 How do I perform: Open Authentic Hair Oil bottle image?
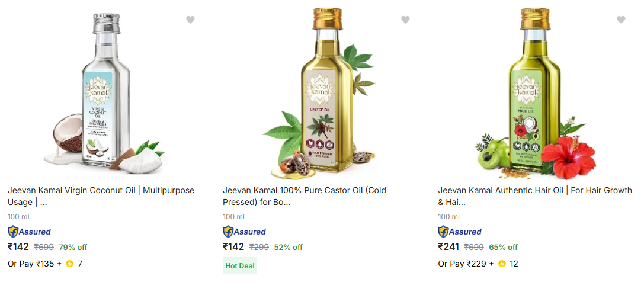pos(536,95)
